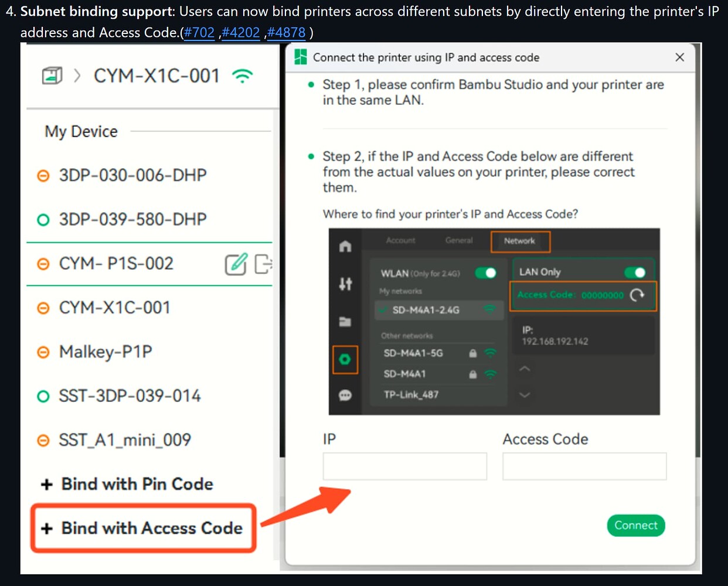The image size is (728, 586).
Task: Click the chevron before CYM-X1C-001 header
Action: click(x=77, y=76)
